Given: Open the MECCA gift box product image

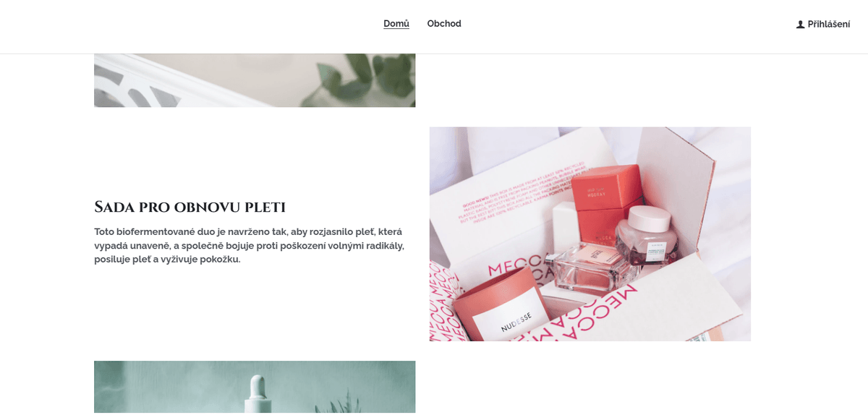Looking at the screenshot, I should coord(590,234).
